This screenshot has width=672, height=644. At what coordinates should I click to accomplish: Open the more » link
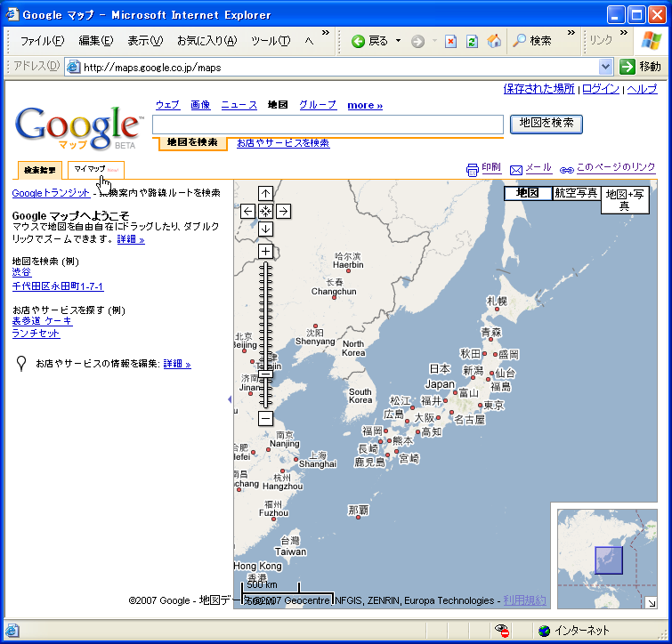point(365,105)
